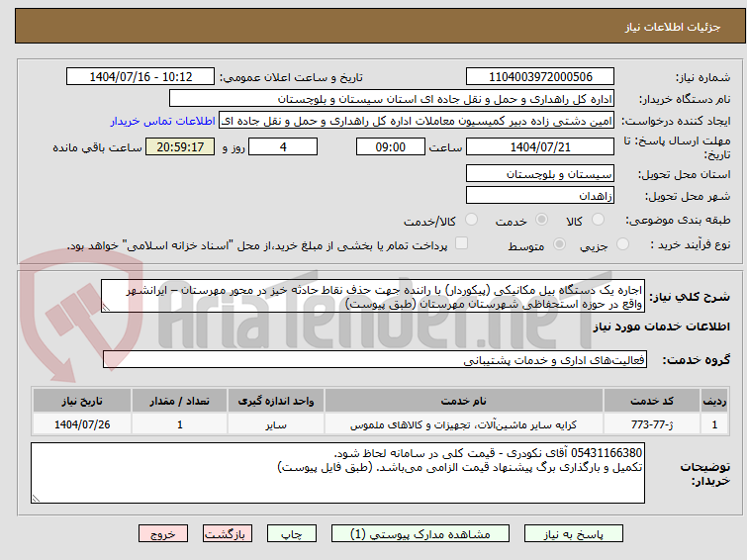Click the نام دستگاه خریدار field
The image size is (747, 560).
pos(392,99)
